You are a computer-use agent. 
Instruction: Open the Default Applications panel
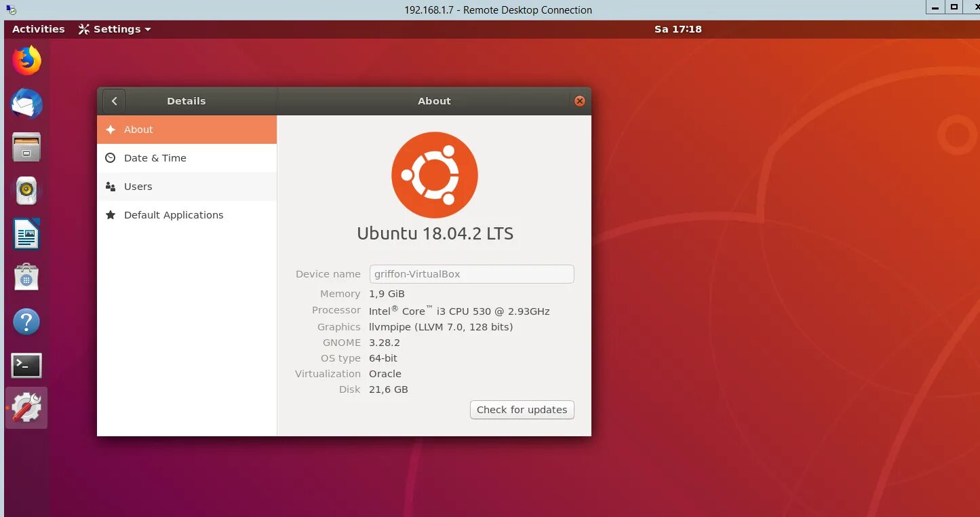point(187,215)
